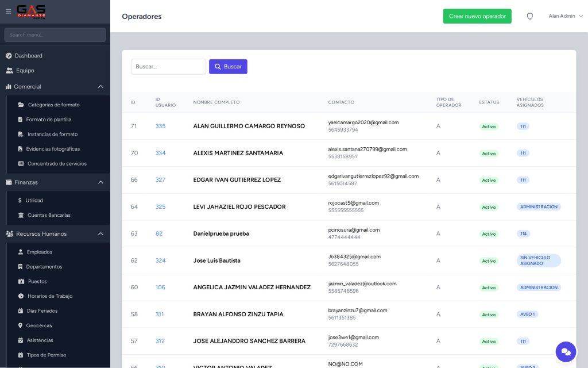Image resolution: width=588 pixels, height=368 pixels.
Task: Click the Finanzas wallet icon
Action: tap(9, 182)
